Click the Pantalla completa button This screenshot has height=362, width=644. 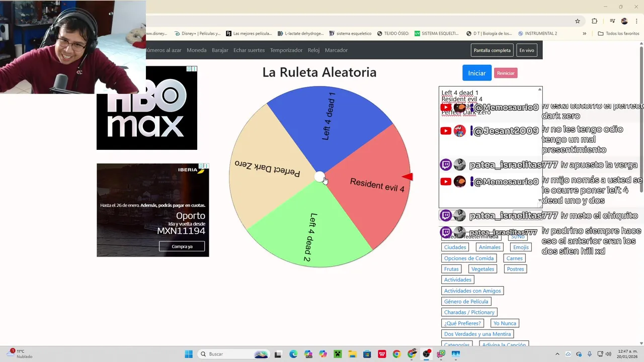coord(492,50)
